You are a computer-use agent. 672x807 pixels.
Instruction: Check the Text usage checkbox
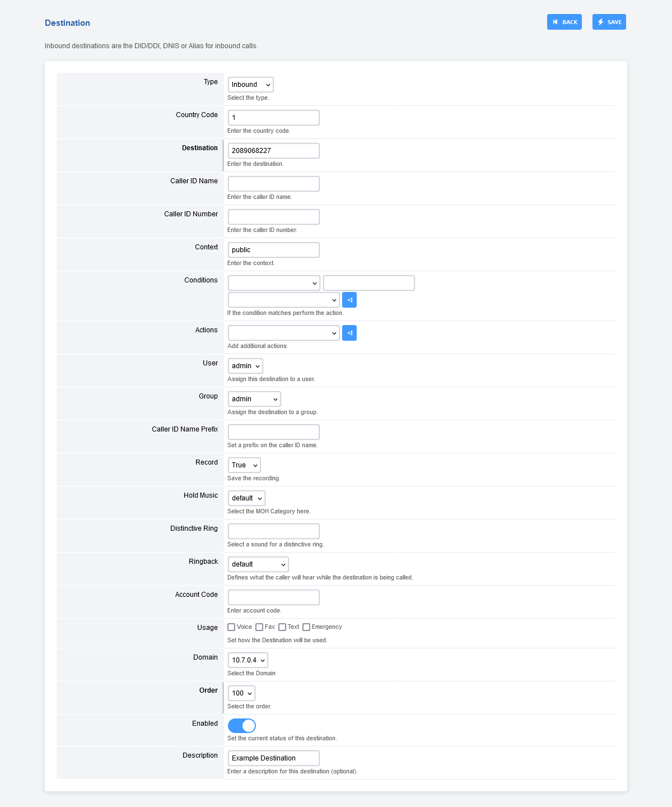click(282, 627)
